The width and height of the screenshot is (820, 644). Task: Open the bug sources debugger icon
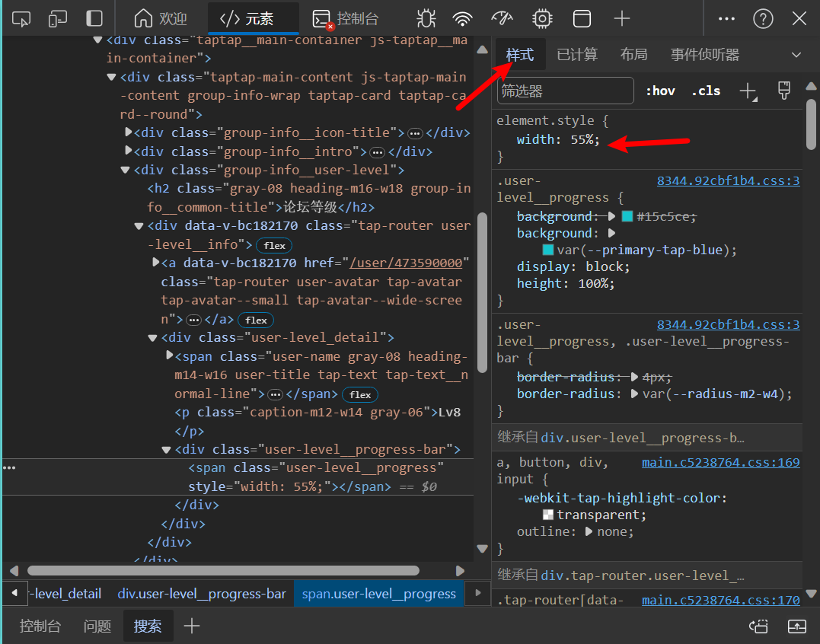click(426, 19)
